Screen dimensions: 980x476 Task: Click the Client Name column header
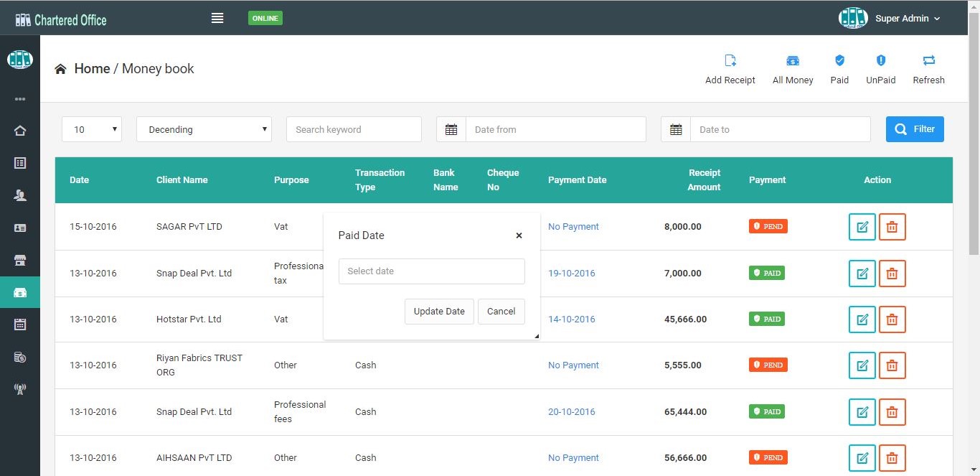click(182, 179)
